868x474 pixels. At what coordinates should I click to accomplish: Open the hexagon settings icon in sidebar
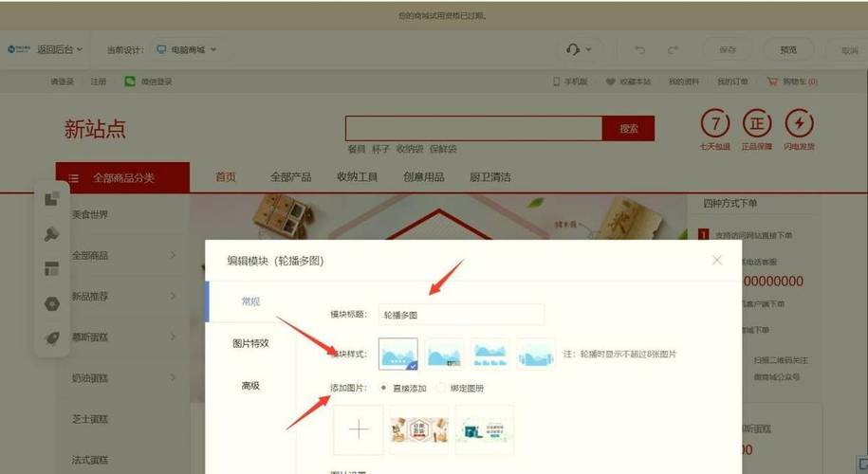pyautogui.click(x=52, y=304)
